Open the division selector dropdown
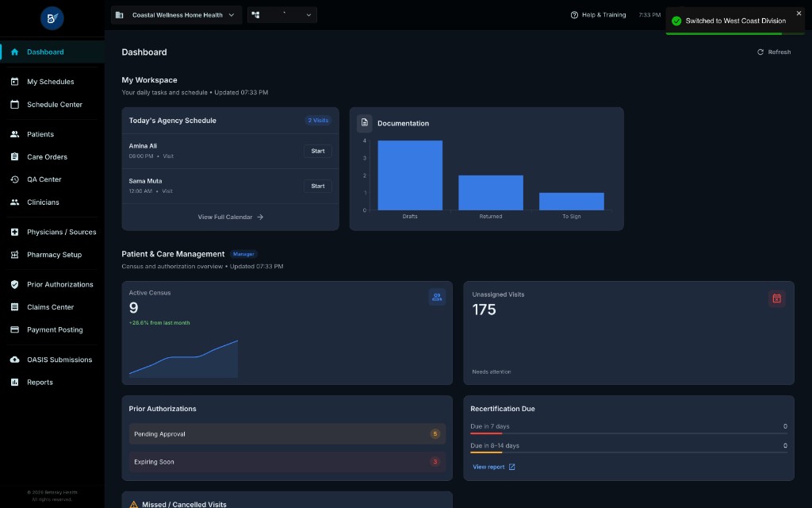 282,15
